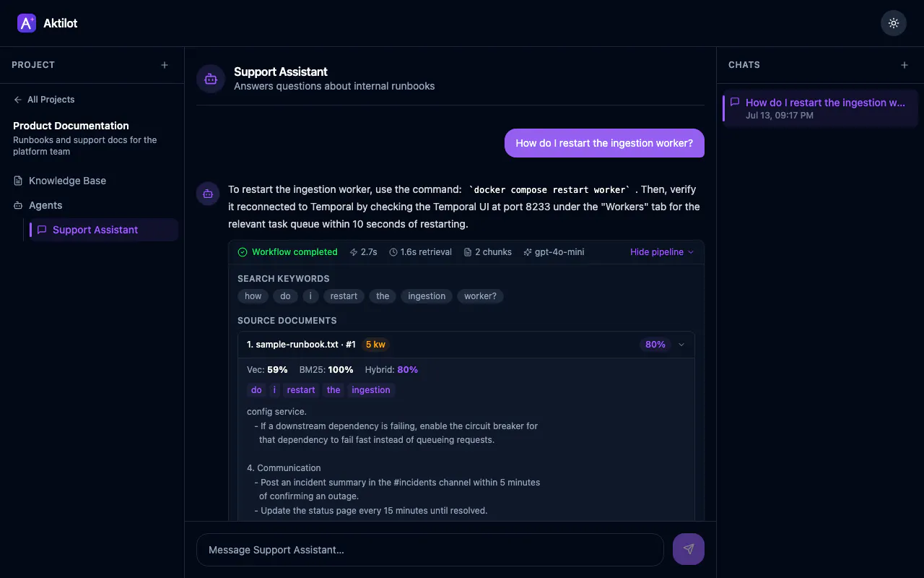
Task: Collapse sample-runbook.txt source document chevron
Action: [681, 345]
